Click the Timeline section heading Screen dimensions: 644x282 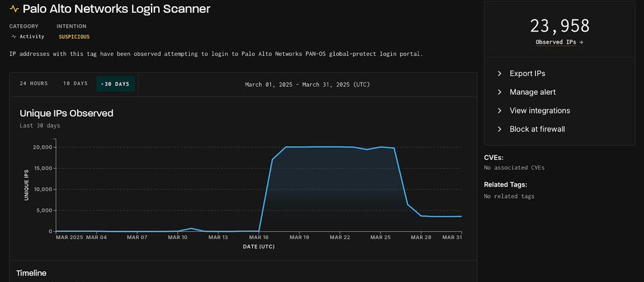point(32,273)
